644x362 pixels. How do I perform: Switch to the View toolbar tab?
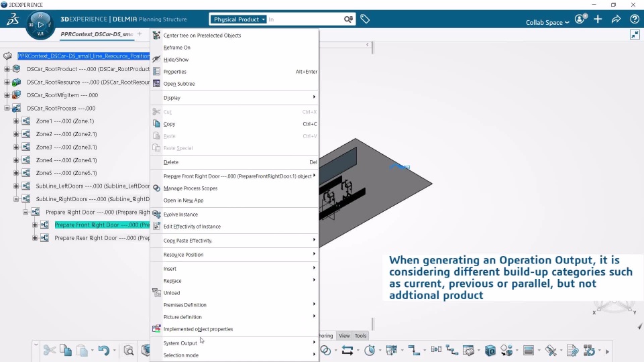pos(344,336)
